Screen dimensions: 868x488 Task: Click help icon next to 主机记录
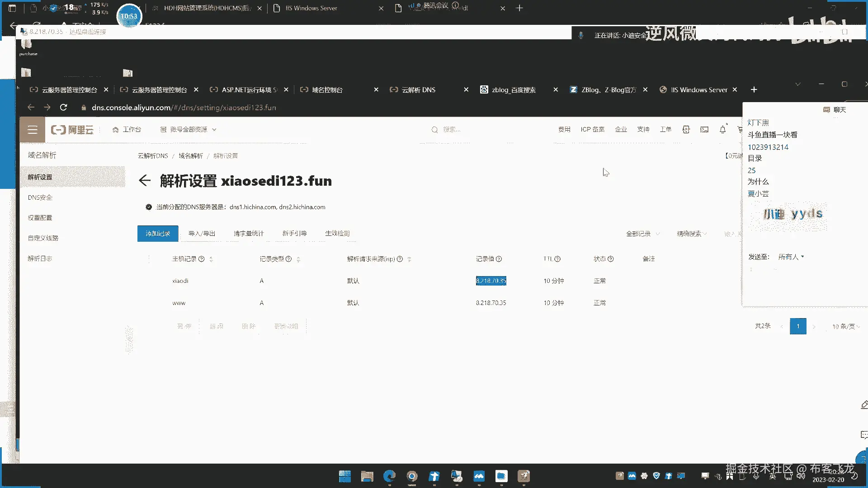click(x=202, y=259)
